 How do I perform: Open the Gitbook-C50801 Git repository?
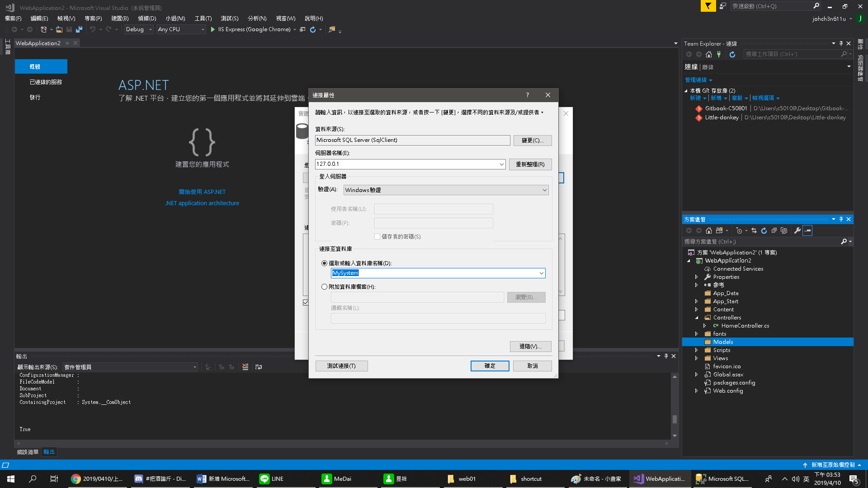coord(726,108)
